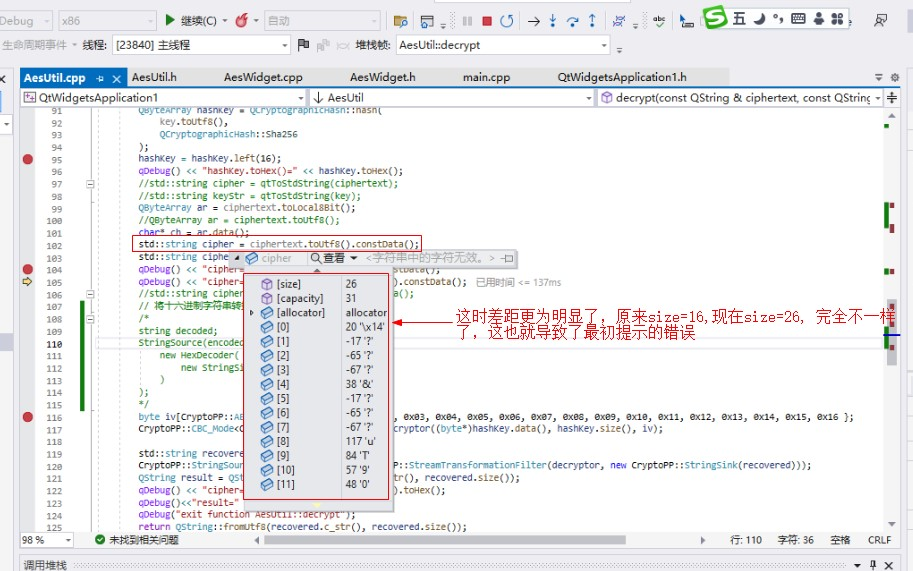The width and height of the screenshot is (913, 571).
Task: Open the tab list overflow arrow
Action: (x=879, y=77)
